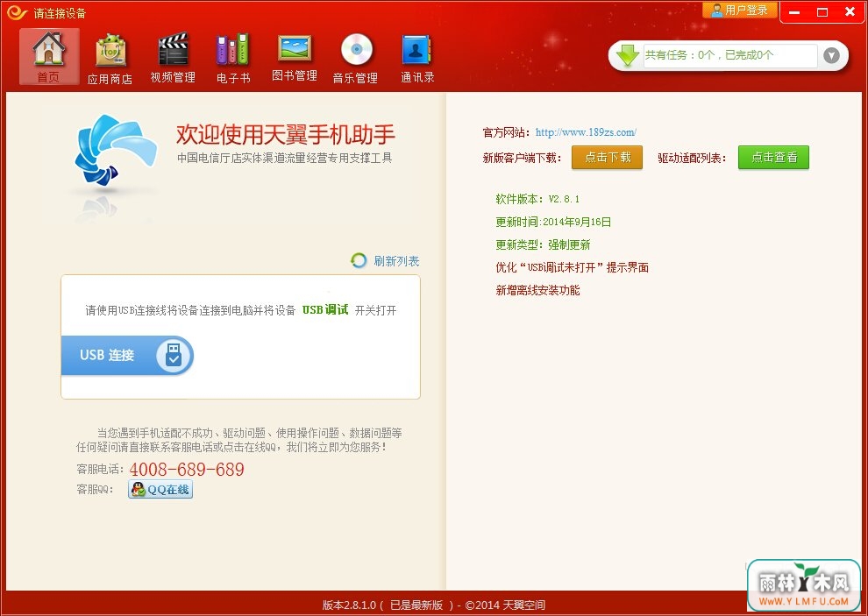Click the 优化“USB调试未打开”提示界面 text

point(572,267)
